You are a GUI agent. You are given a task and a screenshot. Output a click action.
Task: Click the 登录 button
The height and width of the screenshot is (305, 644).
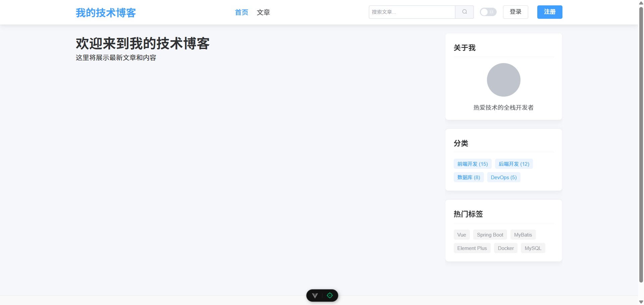[515, 12]
